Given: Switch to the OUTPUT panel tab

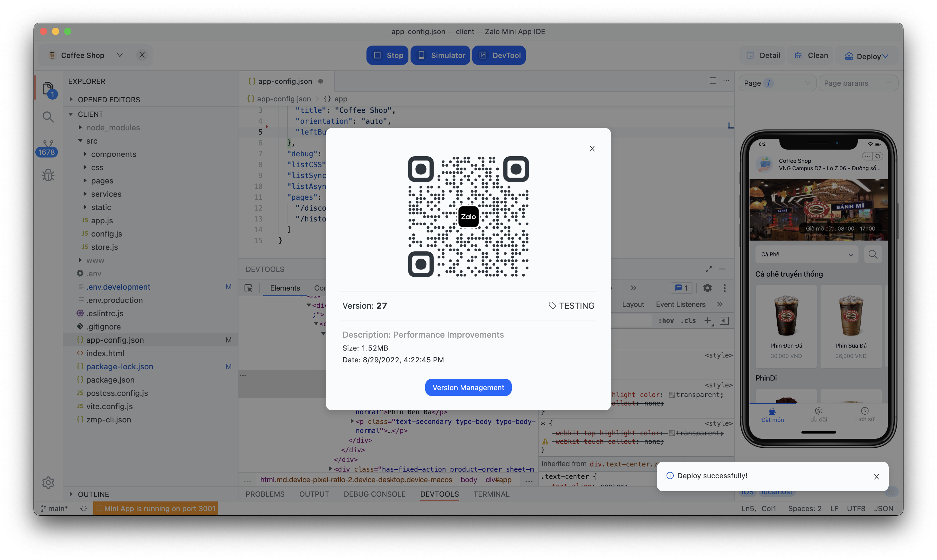Looking at the screenshot, I should coord(314,494).
